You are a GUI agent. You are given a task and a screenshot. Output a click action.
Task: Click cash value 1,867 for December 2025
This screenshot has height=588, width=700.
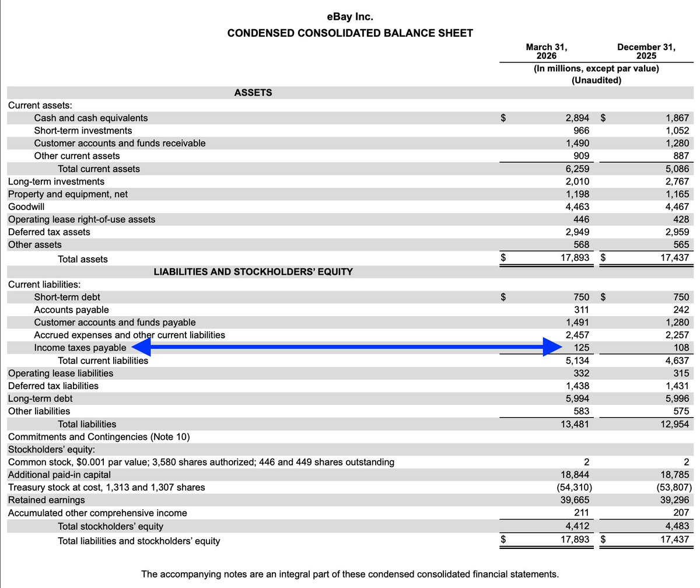(677, 118)
